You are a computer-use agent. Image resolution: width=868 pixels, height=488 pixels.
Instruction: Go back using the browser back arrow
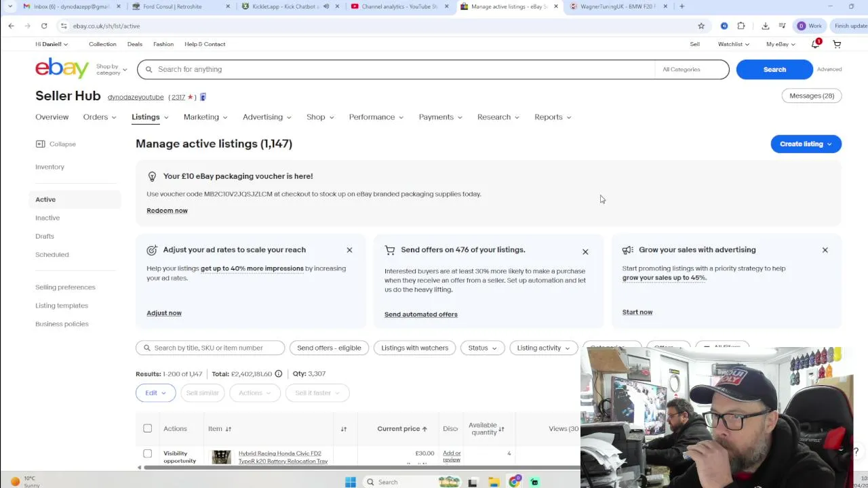click(x=11, y=26)
